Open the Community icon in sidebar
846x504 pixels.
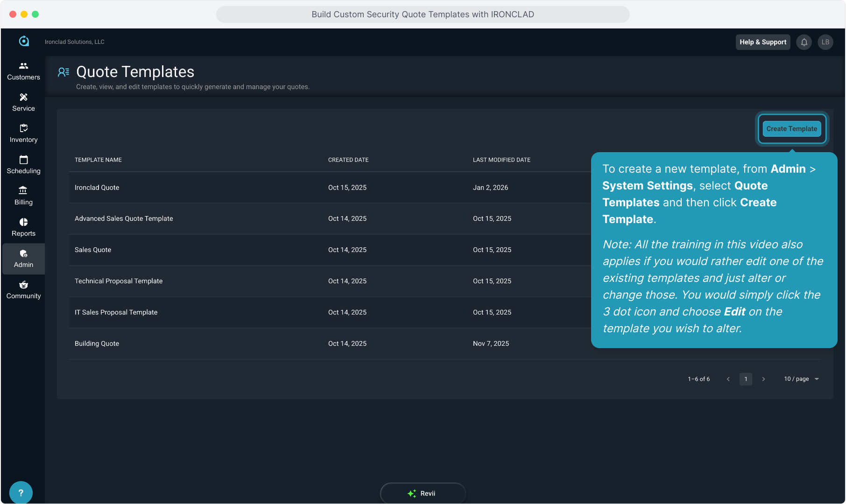tap(23, 285)
